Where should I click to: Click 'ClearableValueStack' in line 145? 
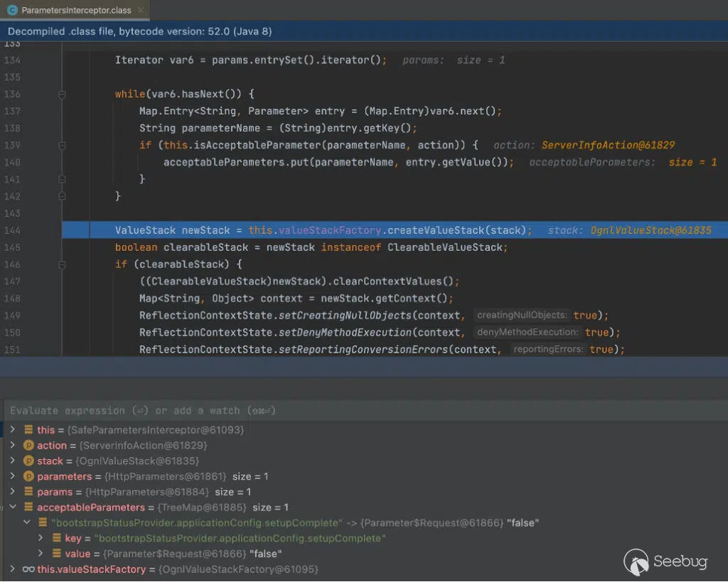445,247
